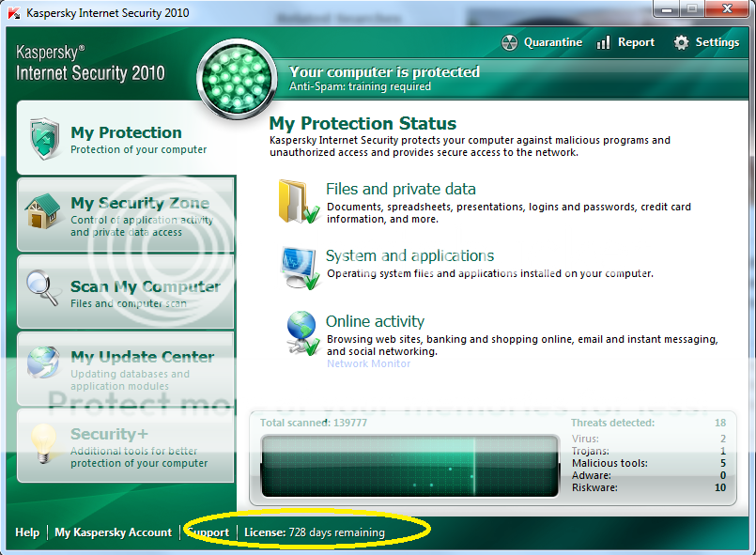Click 'Your computer is protected' status text
Image resolution: width=756 pixels, height=555 pixels.
[x=384, y=72]
